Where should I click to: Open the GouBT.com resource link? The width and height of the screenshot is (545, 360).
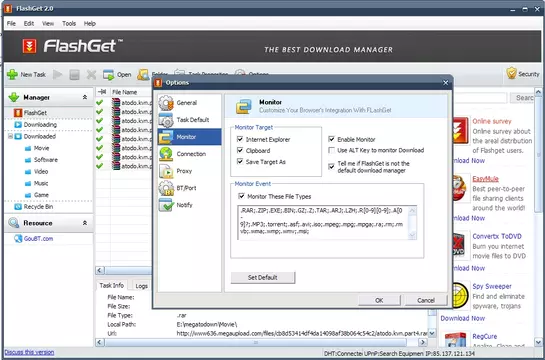click(x=38, y=239)
